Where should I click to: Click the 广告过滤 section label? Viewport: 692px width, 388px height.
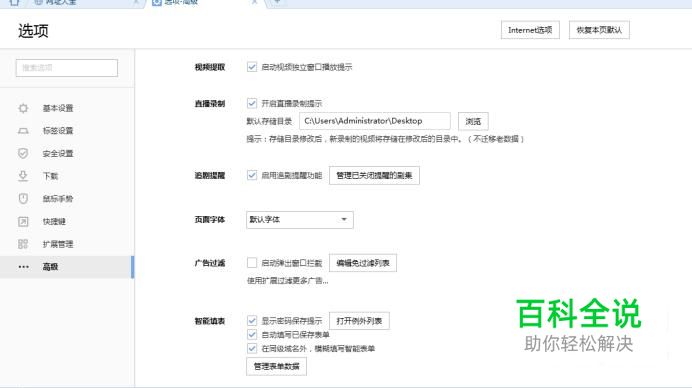[210, 263]
